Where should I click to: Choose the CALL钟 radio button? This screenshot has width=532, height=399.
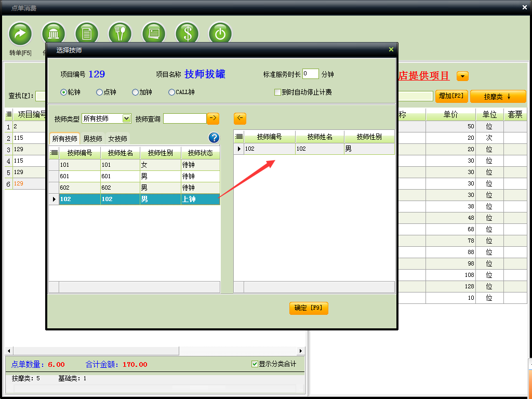tap(172, 92)
